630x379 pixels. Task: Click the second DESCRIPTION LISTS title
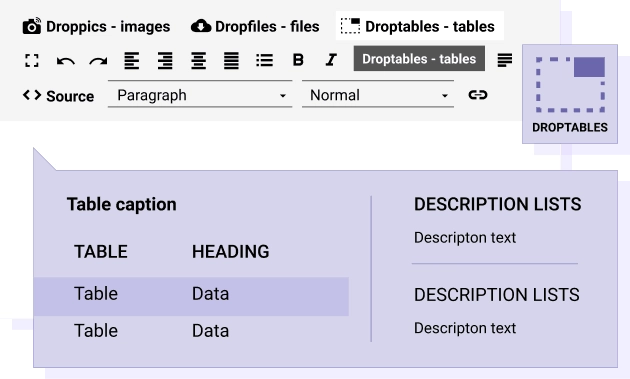[x=497, y=295]
